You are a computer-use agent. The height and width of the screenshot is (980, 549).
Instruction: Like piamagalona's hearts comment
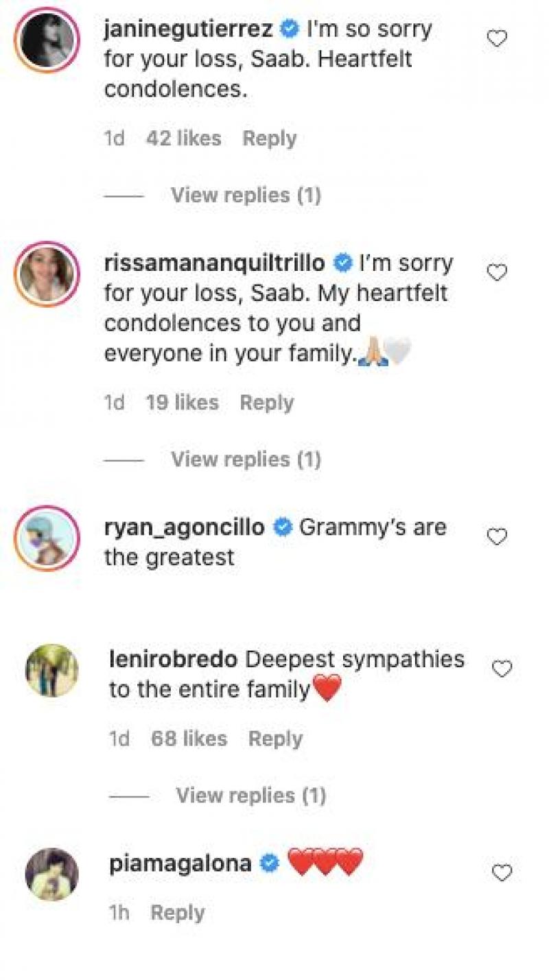[502, 872]
